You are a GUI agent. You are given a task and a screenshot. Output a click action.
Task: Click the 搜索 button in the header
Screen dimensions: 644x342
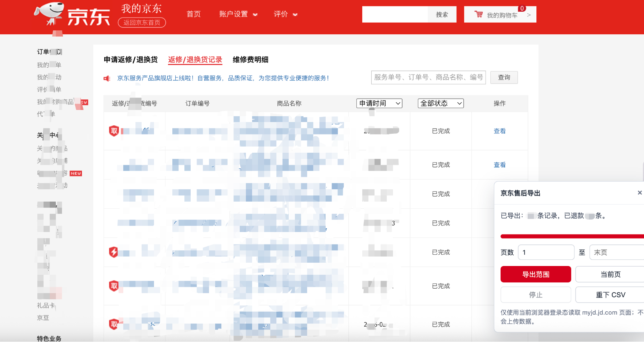[442, 15]
